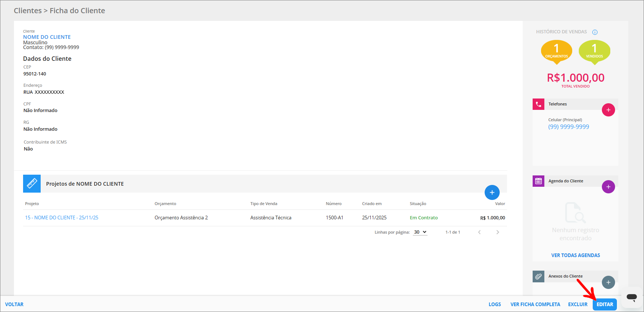This screenshot has width=644, height=312.
Task: Click the Assistência Técnica cell
Action: tap(271, 218)
